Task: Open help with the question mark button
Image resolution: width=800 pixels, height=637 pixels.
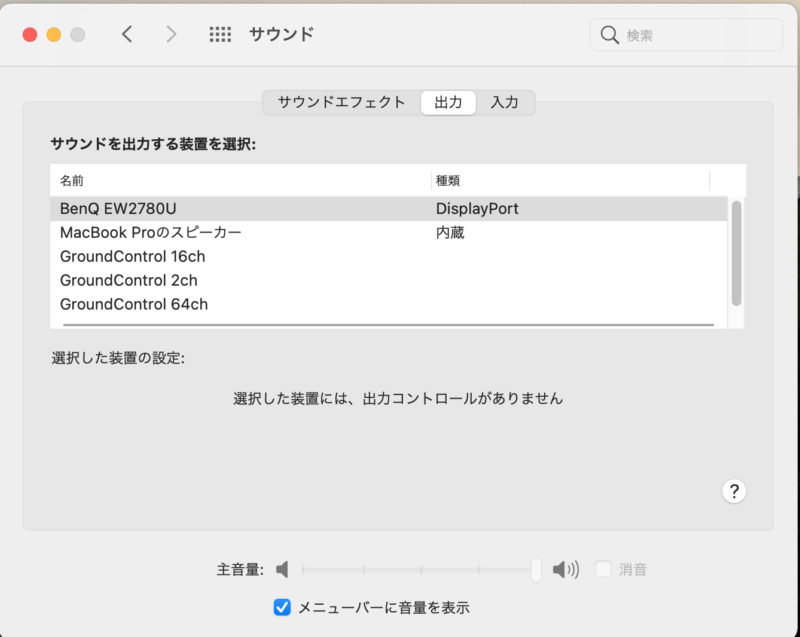Action: point(734,491)
